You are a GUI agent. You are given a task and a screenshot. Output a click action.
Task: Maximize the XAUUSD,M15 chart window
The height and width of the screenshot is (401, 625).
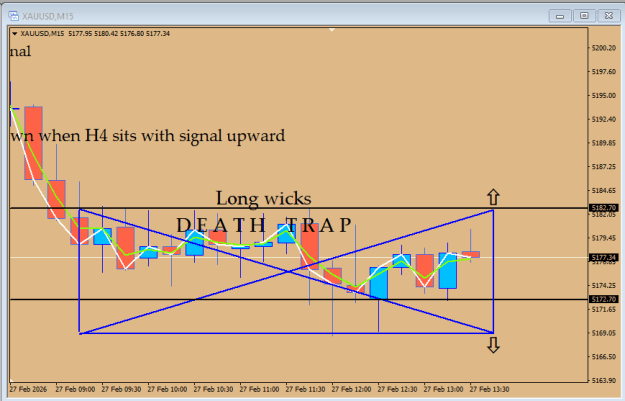[584, 16]
